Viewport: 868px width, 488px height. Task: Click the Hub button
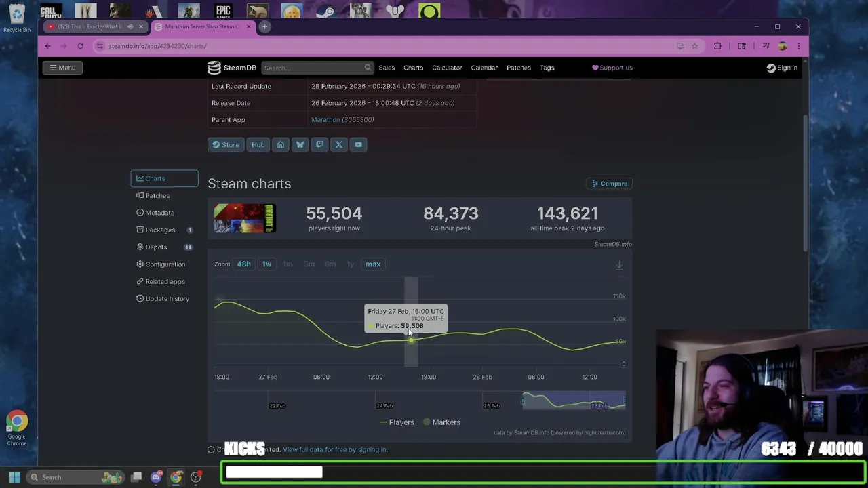click(258, 144)
